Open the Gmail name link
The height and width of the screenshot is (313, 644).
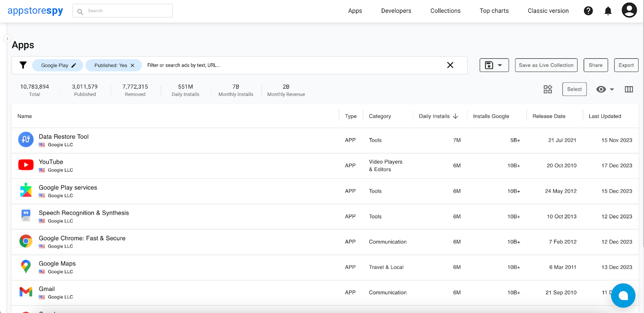(47, 289)
